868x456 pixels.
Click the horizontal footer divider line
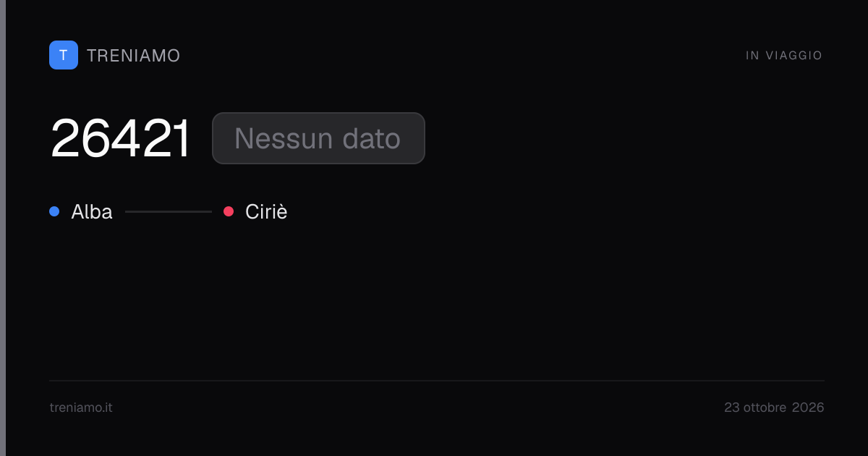[437, 381]
